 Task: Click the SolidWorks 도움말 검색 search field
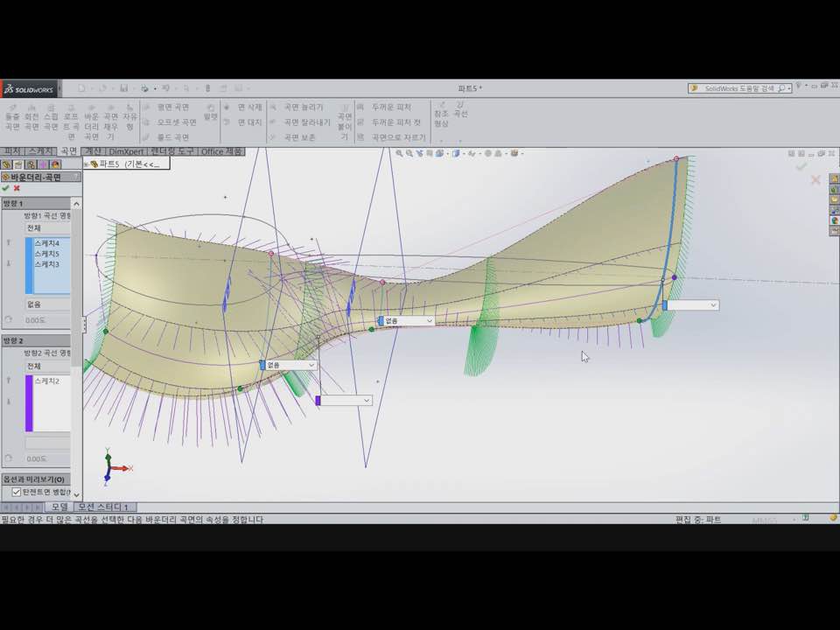[x=739, y=87]
